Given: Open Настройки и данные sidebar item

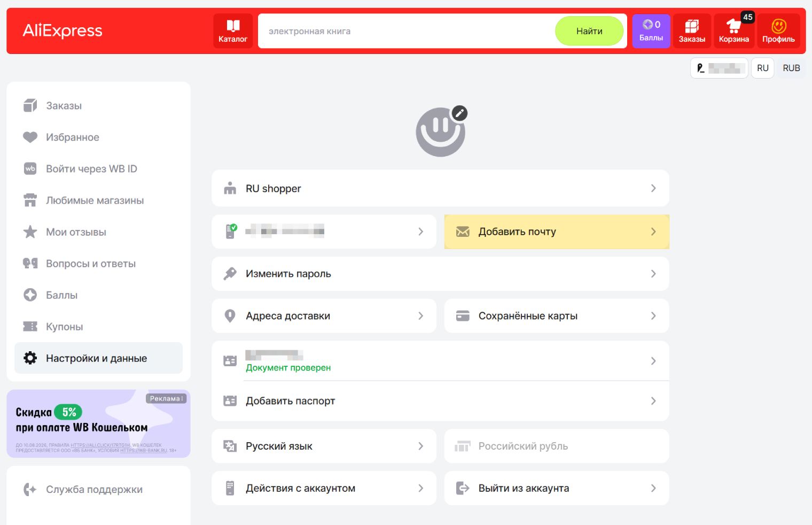Looking at the screenshot, I should tap(98, 358).
